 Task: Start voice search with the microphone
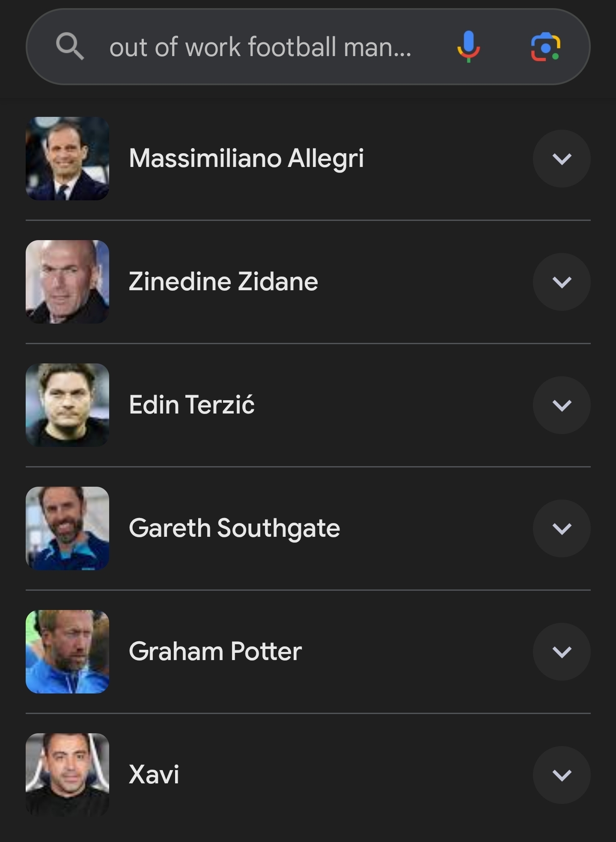tap(468, 47)
